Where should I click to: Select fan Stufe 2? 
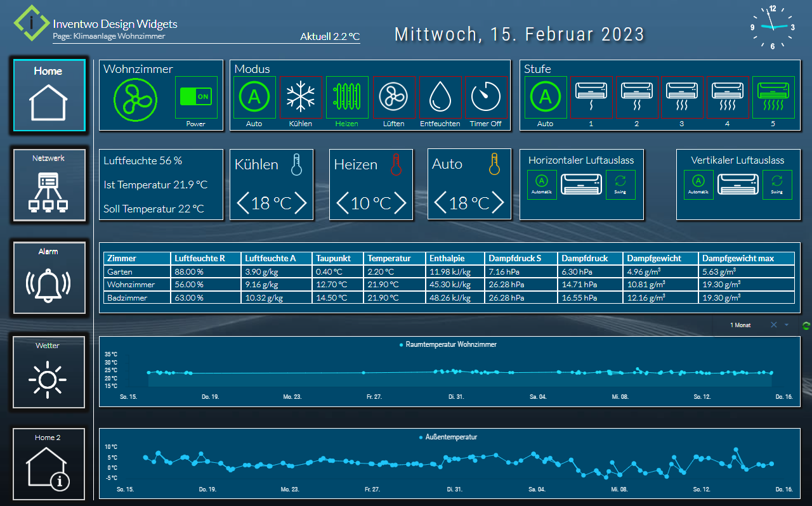[x=636, y=97]
